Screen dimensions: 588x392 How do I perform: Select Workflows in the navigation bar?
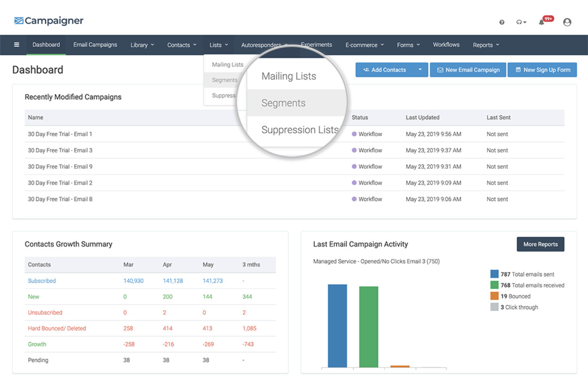pos(446,44)
